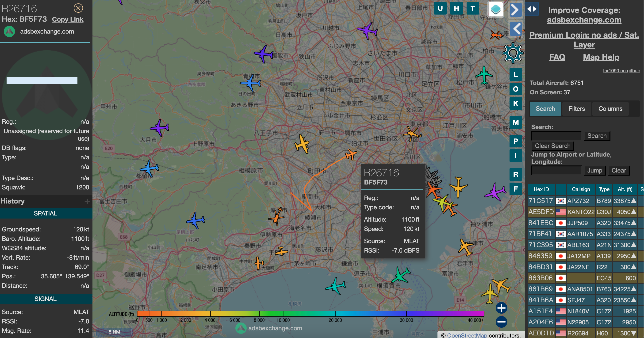Copy Link for hex BF5F73
The image size is (644, 338).
click(68, 19)
